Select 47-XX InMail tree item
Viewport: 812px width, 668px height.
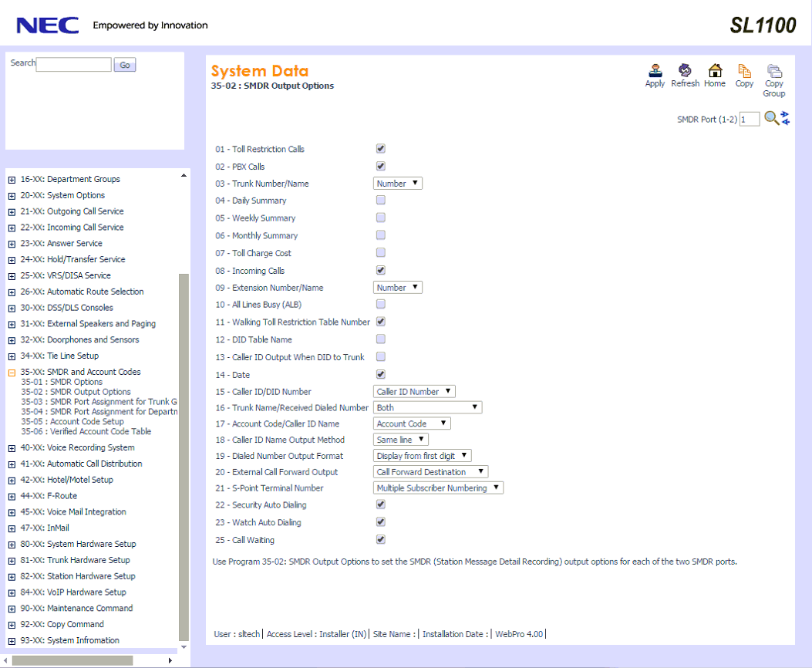pos(45,528)
